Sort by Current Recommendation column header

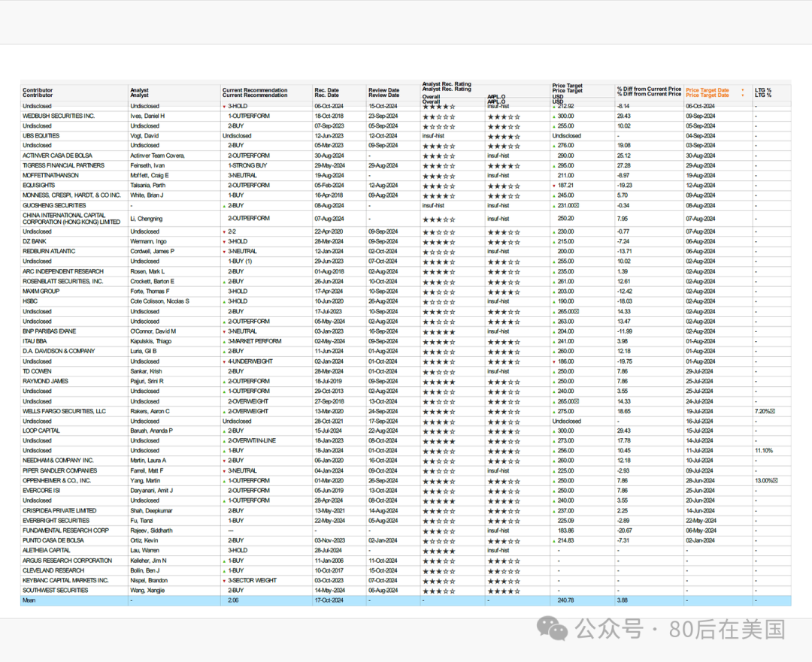[255, 92]
